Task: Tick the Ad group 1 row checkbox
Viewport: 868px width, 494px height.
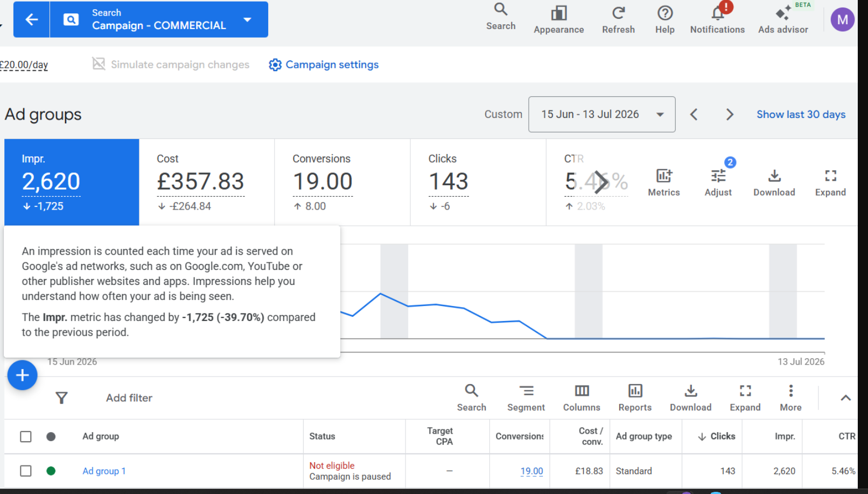Action: 25,471
